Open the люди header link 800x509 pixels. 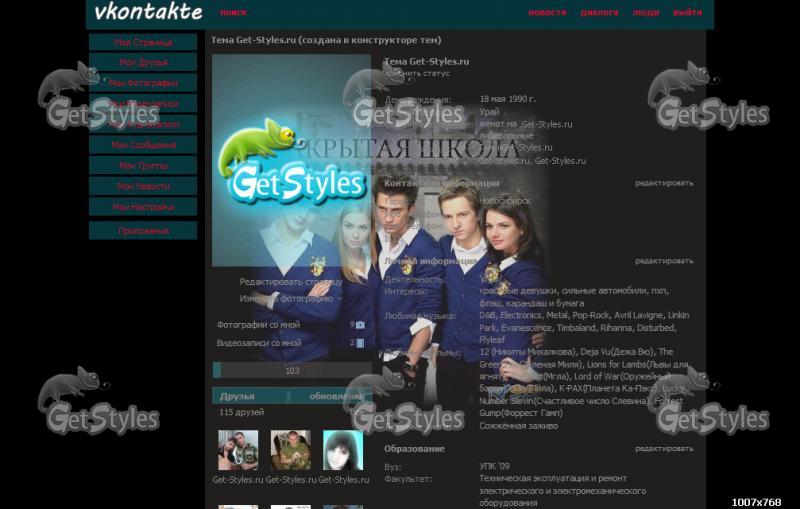pyautogui.click(x=645, y=13)
